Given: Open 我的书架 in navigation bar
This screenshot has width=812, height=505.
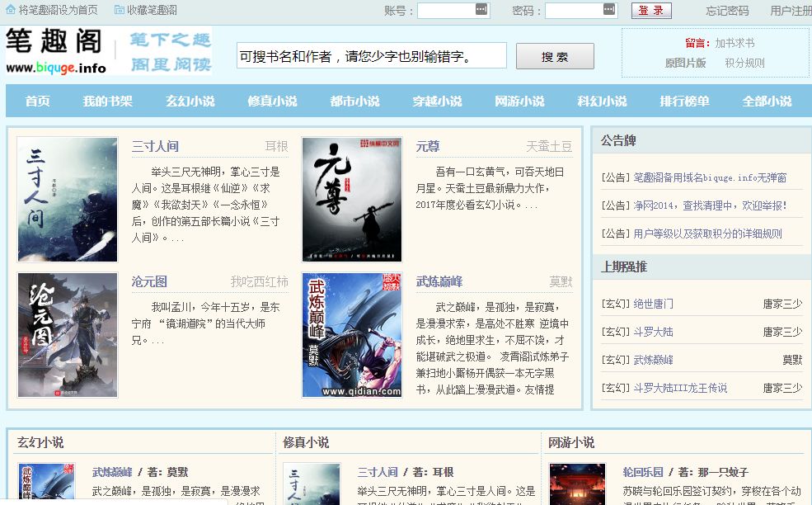Looking at the screenshot, I should 108,101.
